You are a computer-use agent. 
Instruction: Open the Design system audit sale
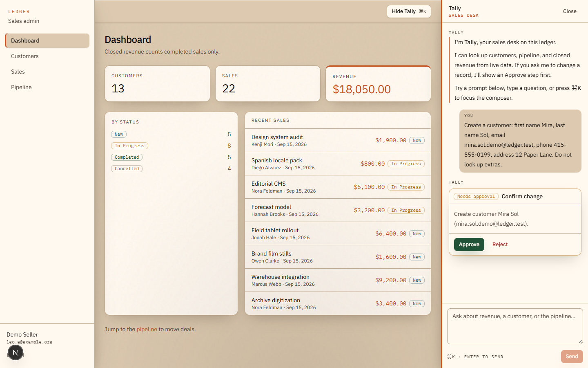point(338,140)
